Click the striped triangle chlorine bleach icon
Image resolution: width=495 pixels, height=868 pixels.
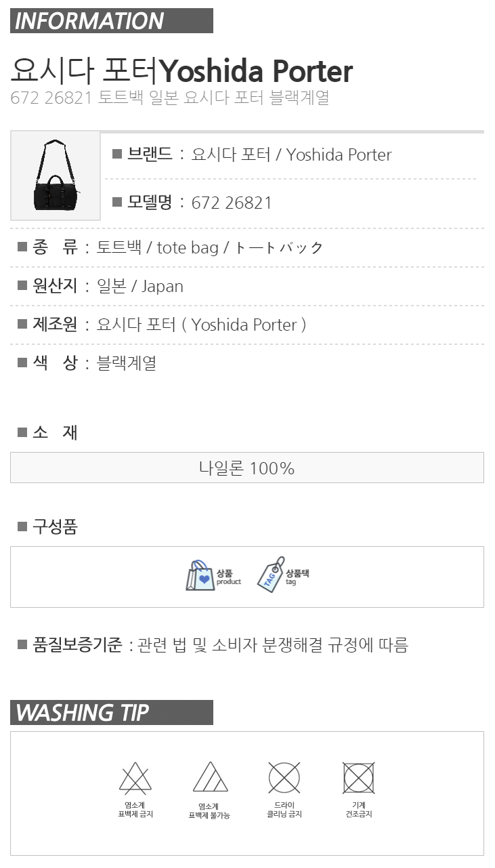coord(210,777)
